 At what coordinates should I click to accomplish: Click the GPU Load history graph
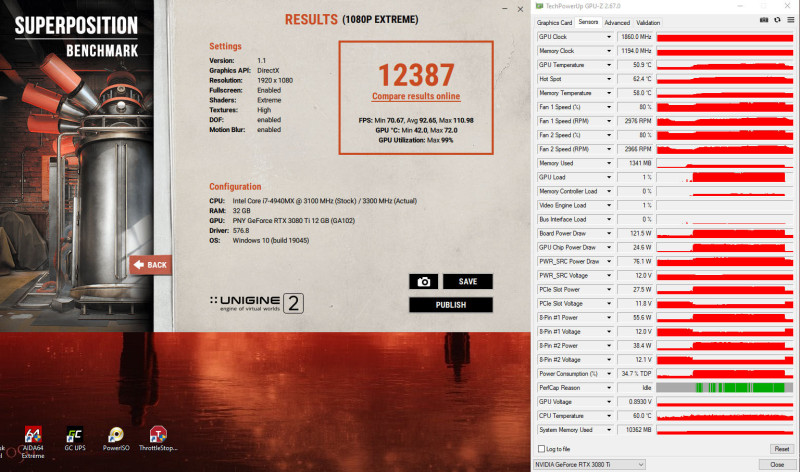(724, 177)
